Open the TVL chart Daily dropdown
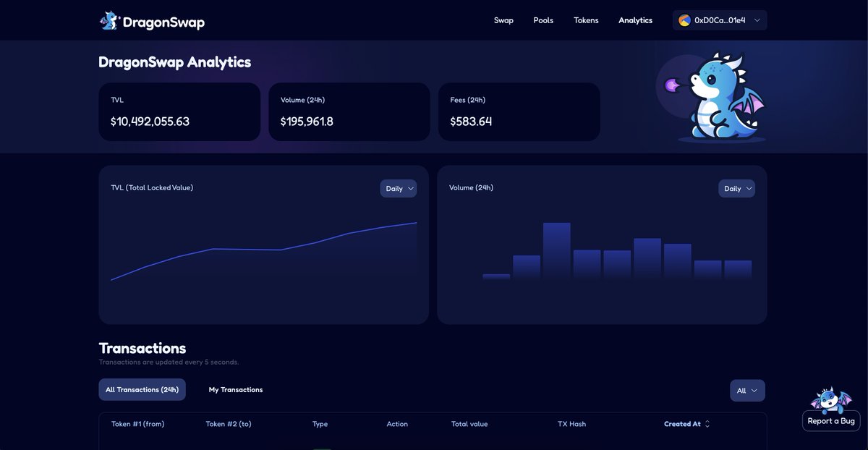The image size is (868, 450). click(x=399, y=189)
